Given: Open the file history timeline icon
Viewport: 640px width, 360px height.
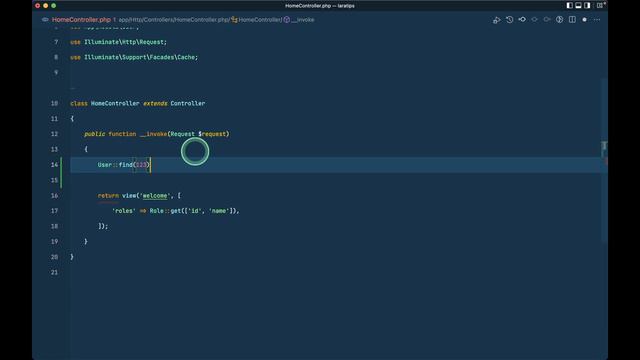Looking at the screenshot, I should [x=509, y=20].
